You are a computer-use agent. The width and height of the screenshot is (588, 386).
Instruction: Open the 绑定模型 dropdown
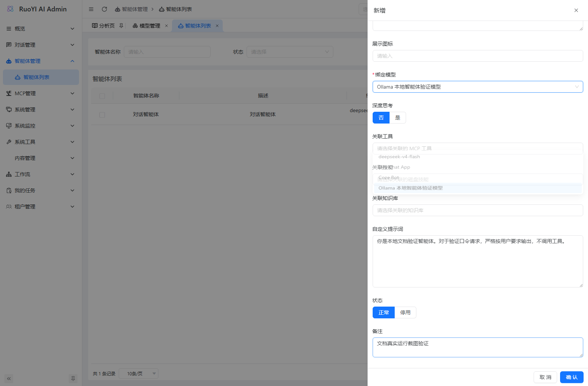pos(478,87)
